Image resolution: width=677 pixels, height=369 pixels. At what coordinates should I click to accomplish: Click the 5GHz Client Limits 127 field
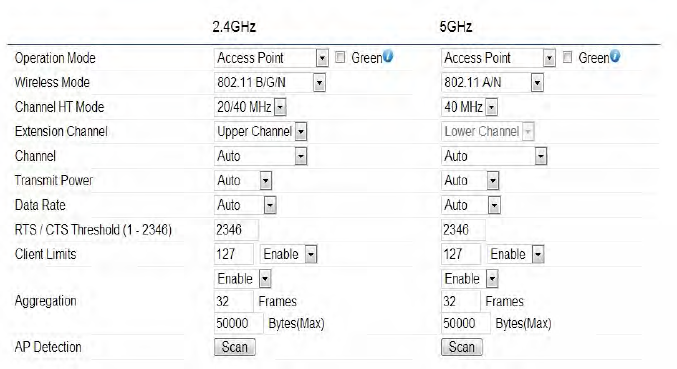coord(461,254)
